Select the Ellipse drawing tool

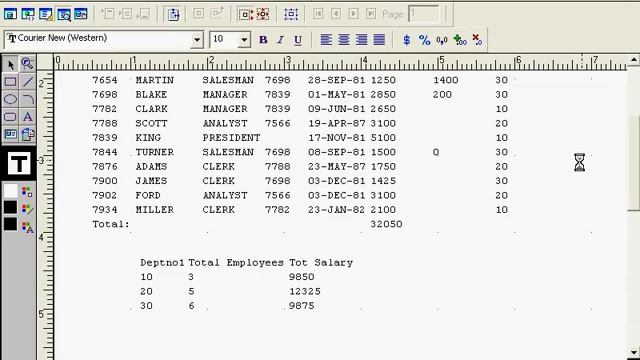click(11, 99)
